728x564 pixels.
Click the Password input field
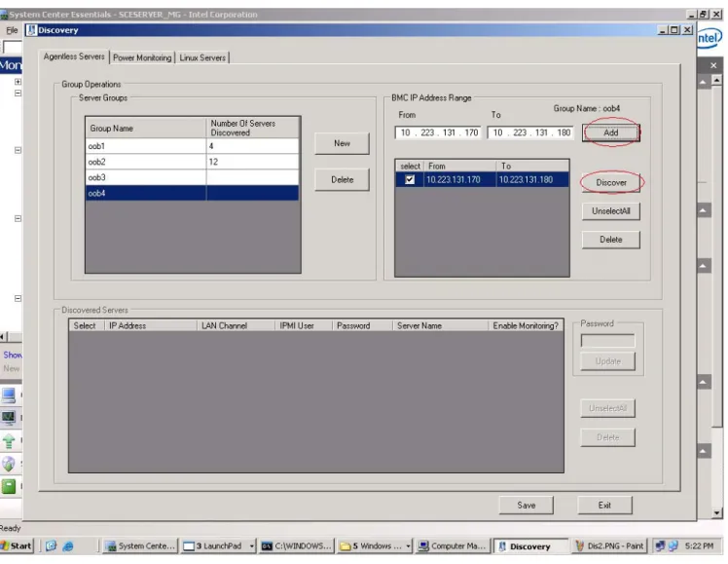(x=607, y=341)
